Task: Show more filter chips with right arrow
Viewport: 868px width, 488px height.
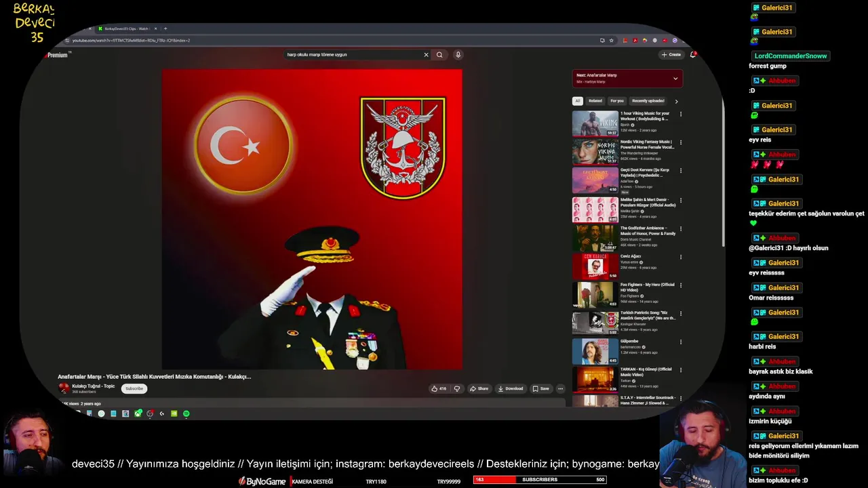Action: [676, 101]
